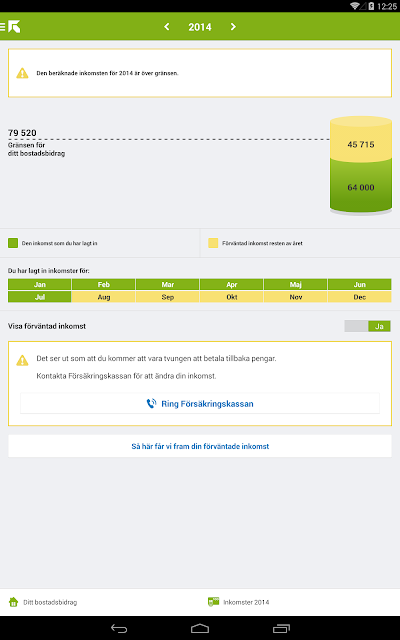Open Så här får vi fram din förväntade inkomst

(x=200, y=446)
